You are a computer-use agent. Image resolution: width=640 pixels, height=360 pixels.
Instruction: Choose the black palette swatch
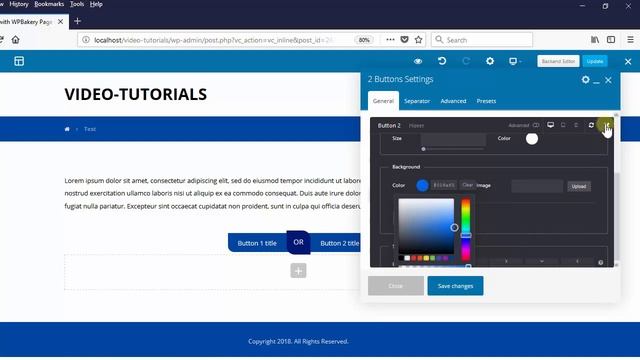401,258
